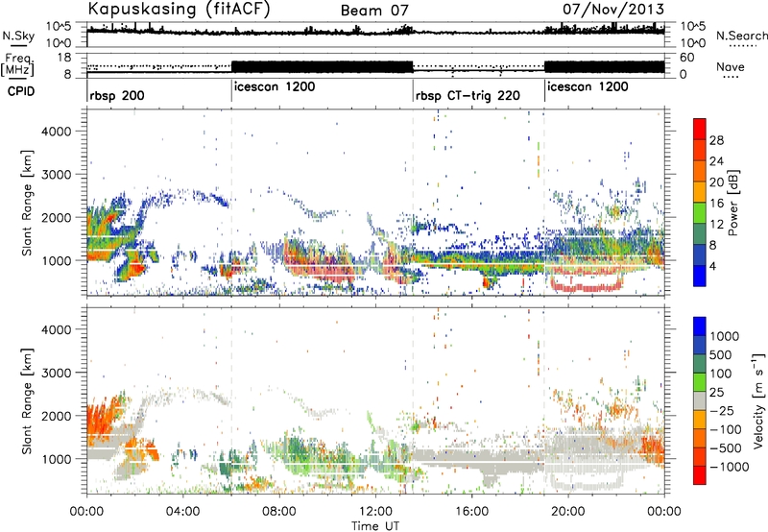Click the 'CPID' row label

21,91
